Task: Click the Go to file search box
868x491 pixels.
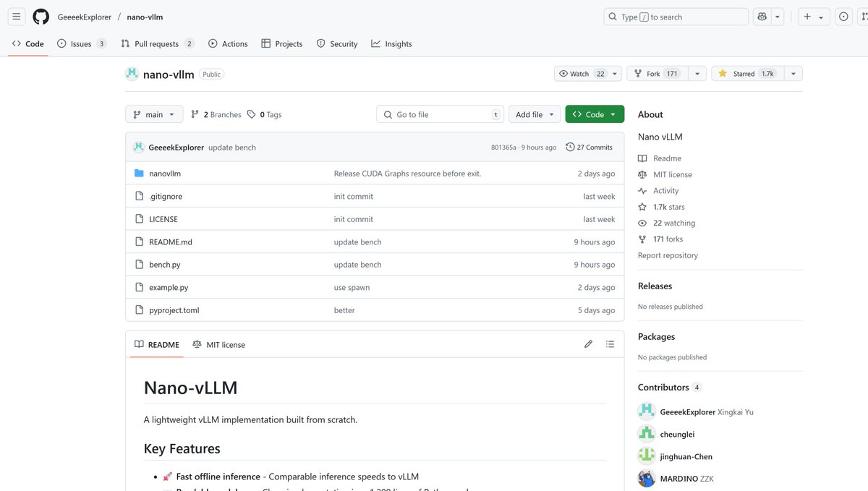Action: coord(441,114)
